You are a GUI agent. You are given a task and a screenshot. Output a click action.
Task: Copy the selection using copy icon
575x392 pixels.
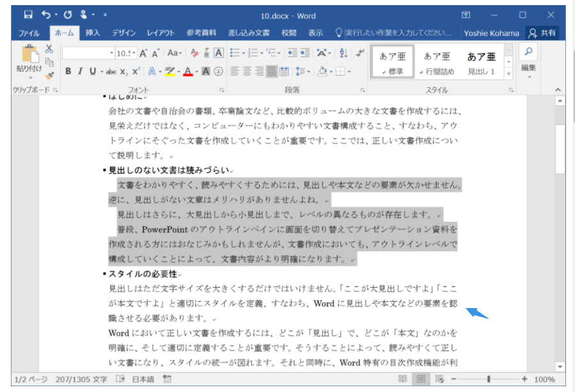point(49,62)
